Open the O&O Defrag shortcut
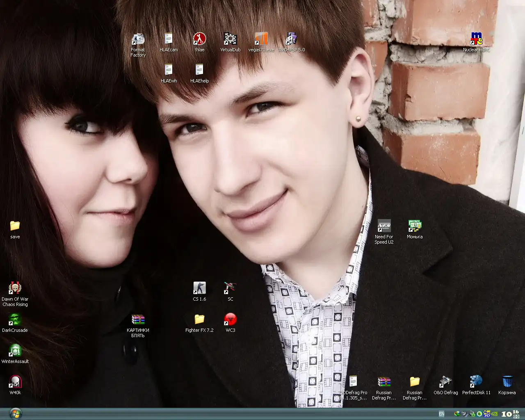 coord(445,382)
